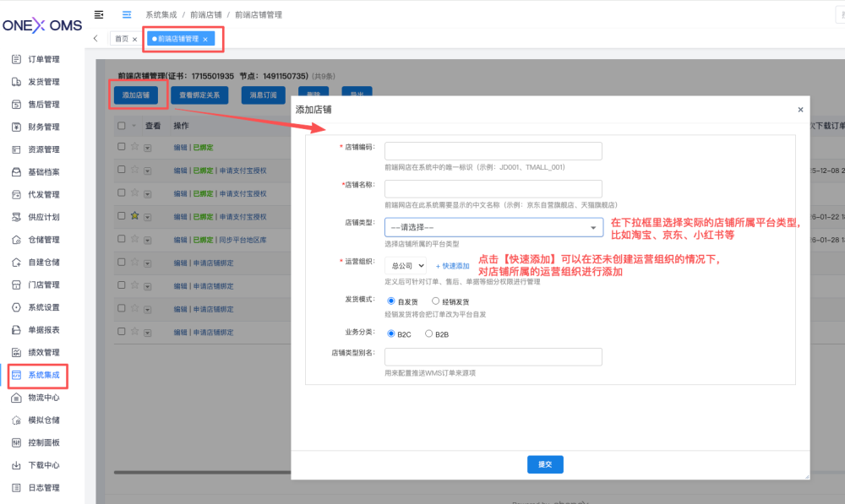Open 基础档案 sidebar icon
This screenshot has height=504, width=845.
(16, 172)
